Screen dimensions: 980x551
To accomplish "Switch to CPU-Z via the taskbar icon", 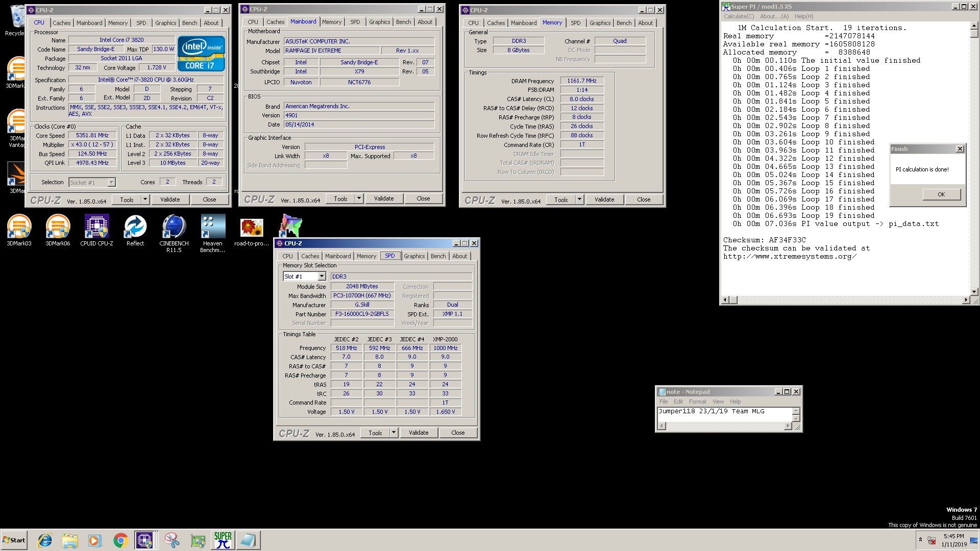I will pos(145,540).
